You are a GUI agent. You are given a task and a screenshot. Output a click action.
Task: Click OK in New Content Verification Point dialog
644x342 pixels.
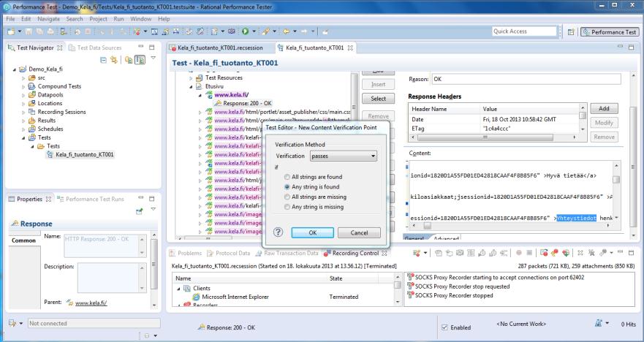click(313, 233)
